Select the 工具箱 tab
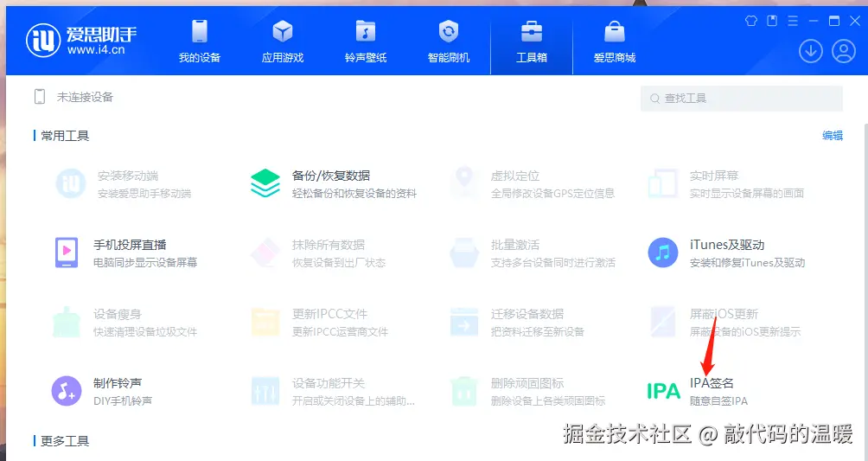Screen dimensions: 868x461 pos(532,41)
